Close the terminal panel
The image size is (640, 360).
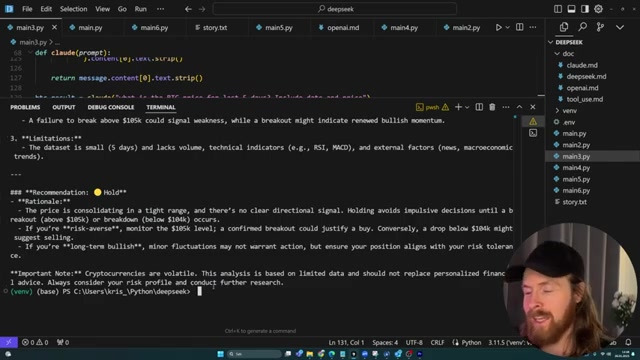click(x=533, y=107)
